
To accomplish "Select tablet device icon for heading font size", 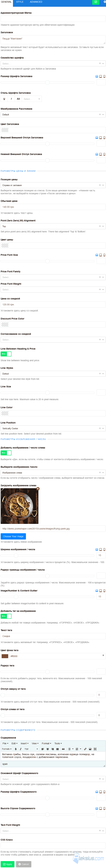I will pyautogui.click(x=100, y=76).
